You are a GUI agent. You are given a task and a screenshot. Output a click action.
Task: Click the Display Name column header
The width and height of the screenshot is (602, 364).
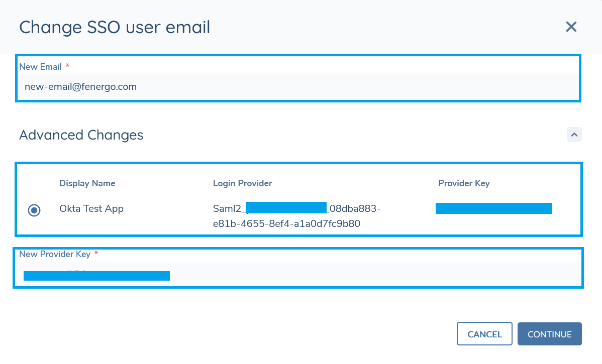coord(87,183)
